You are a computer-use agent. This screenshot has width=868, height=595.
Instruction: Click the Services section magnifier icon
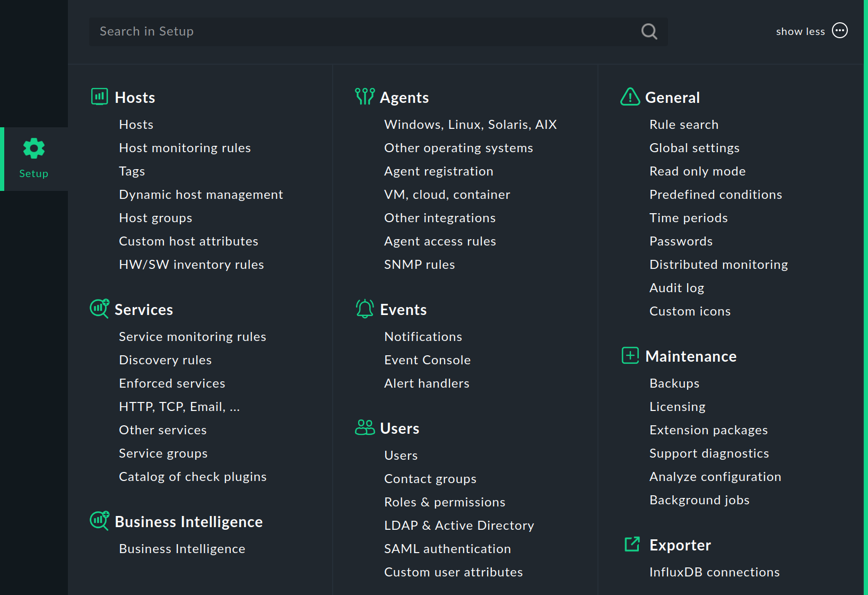(x=99, y=309)
